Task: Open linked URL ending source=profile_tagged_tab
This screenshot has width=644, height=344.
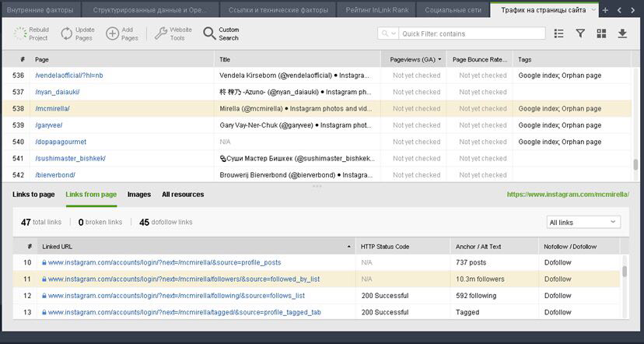Action: click(x=184, y=312)
